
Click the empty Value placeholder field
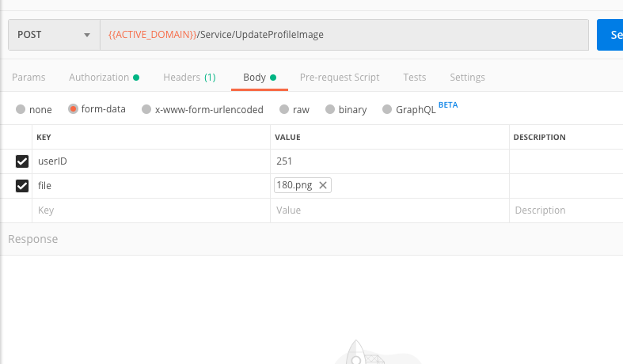coord(389,210)
